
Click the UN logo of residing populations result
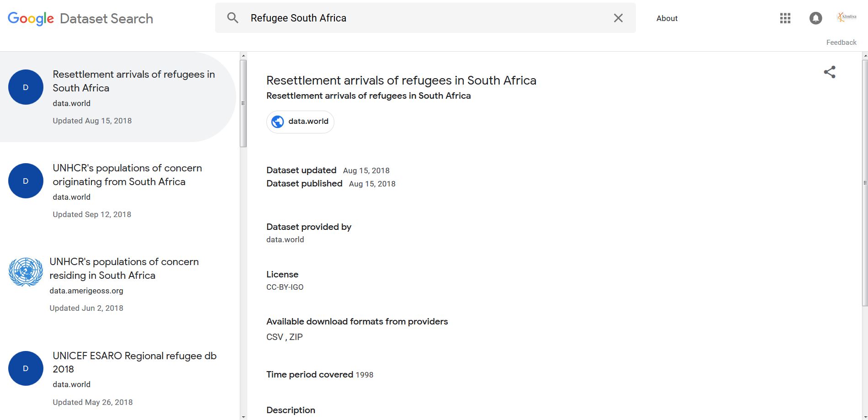coord(26,272)
